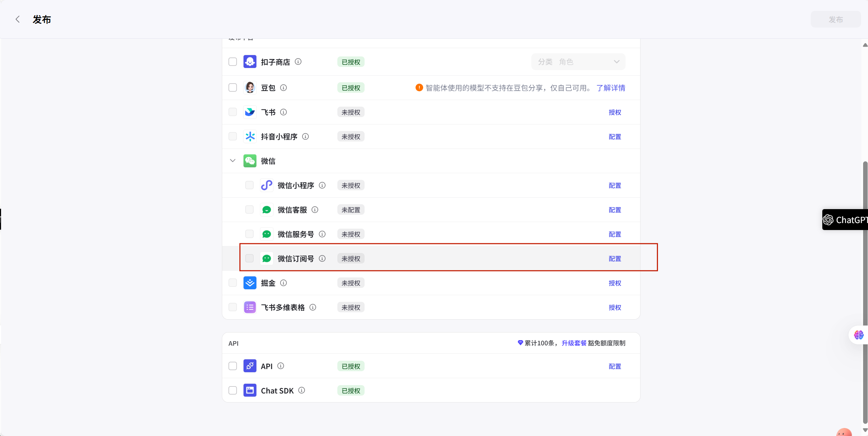Open the 分类 角色 dropdown
The width and height of the screenshot is (868, 436).
pos(578,62)
